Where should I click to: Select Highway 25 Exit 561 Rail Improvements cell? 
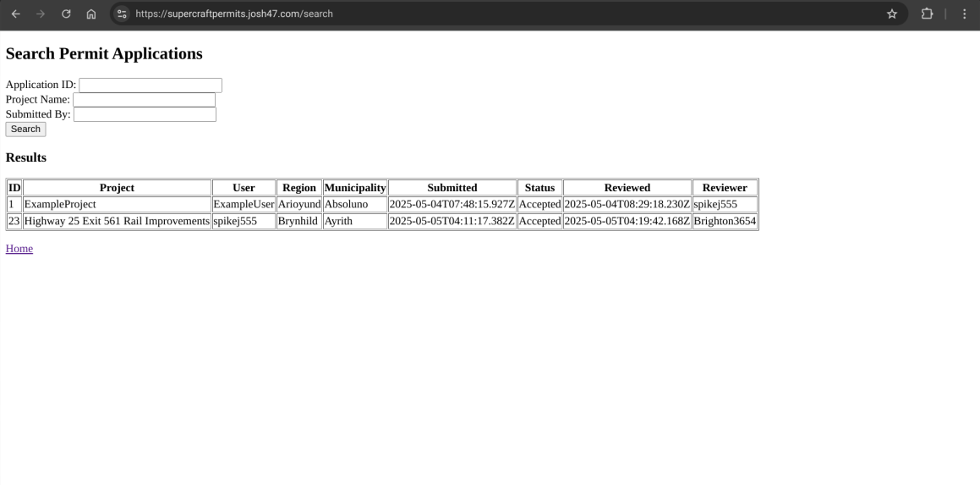[117, 221]
